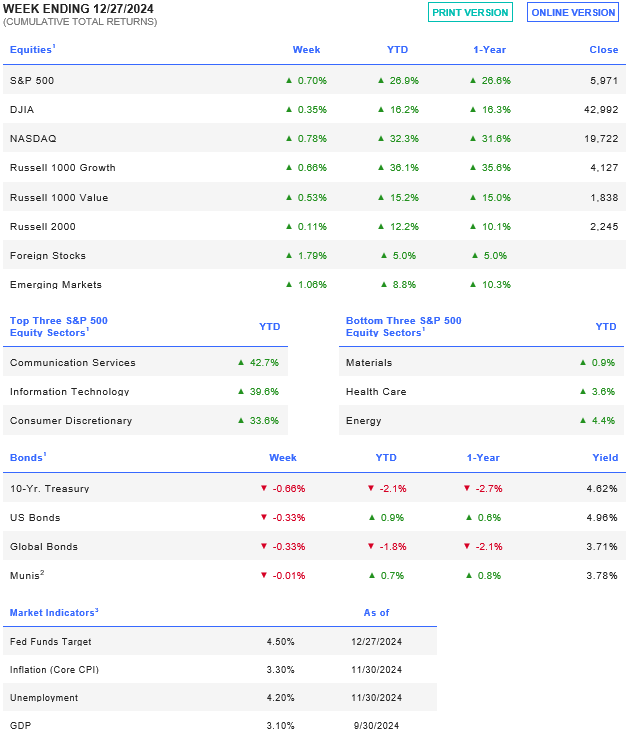Click the NASDAQ close value 19,722

(601, 139)
